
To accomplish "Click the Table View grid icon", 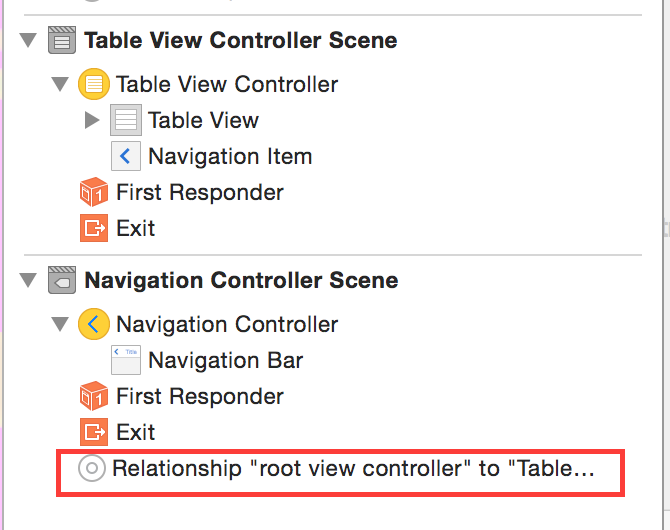I will tap(126, 120).
